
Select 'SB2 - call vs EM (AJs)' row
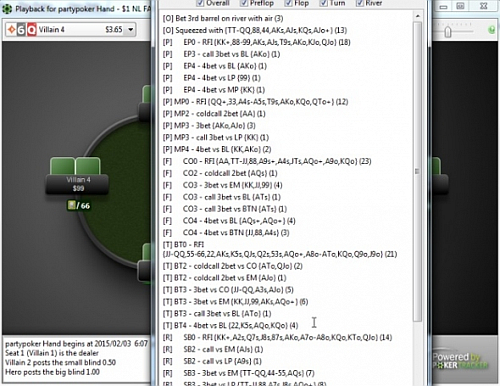tap(213, 349)
